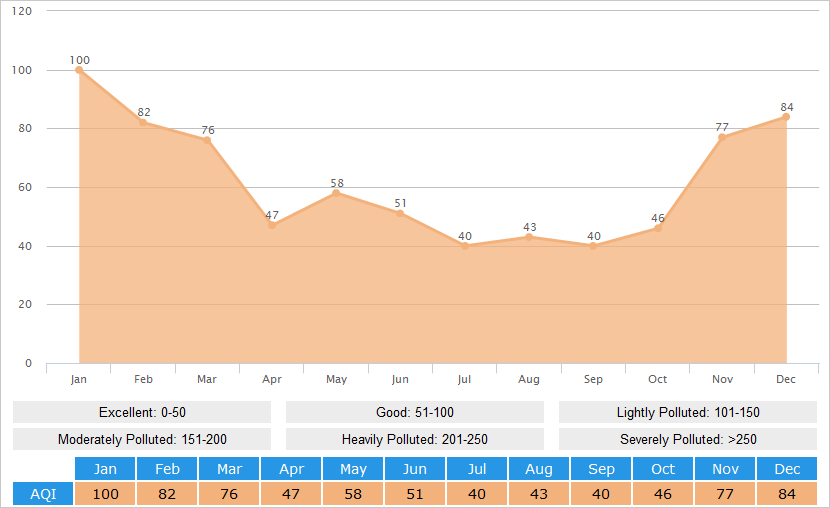Screen dimensions: 830x508
Task: Click the table cell 40 under Jul
Action: coord(477,494)
